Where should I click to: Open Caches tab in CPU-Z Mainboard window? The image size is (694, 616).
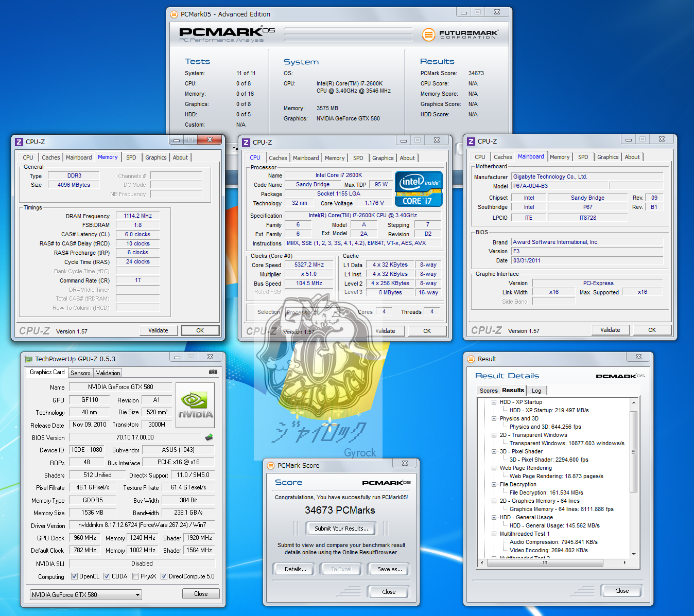click(502, 157)
